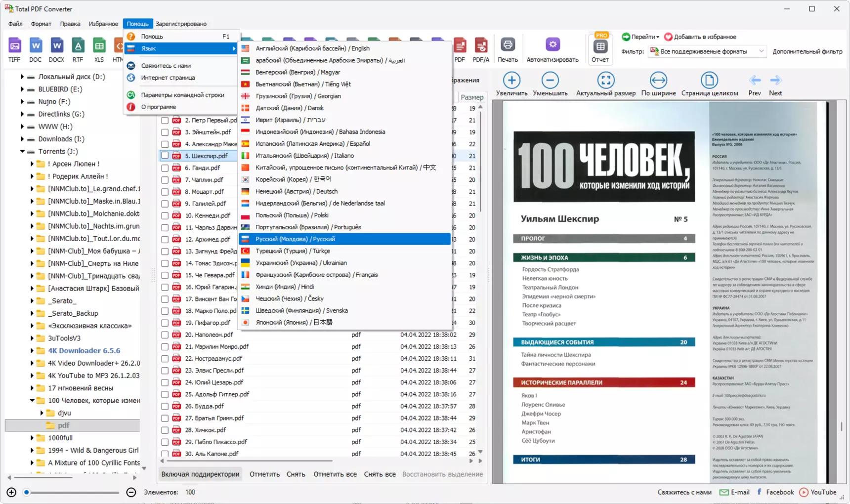Click the Размер column header

[x=471, y=97]
